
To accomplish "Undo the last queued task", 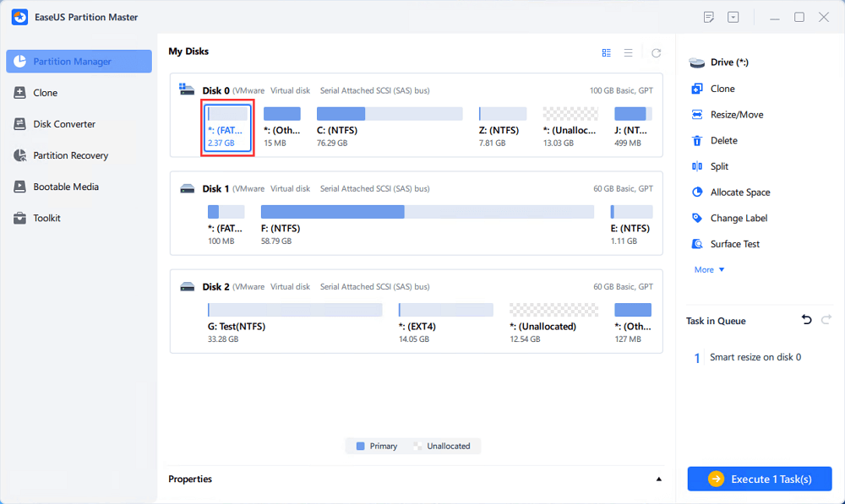I will tap(806, 320).
